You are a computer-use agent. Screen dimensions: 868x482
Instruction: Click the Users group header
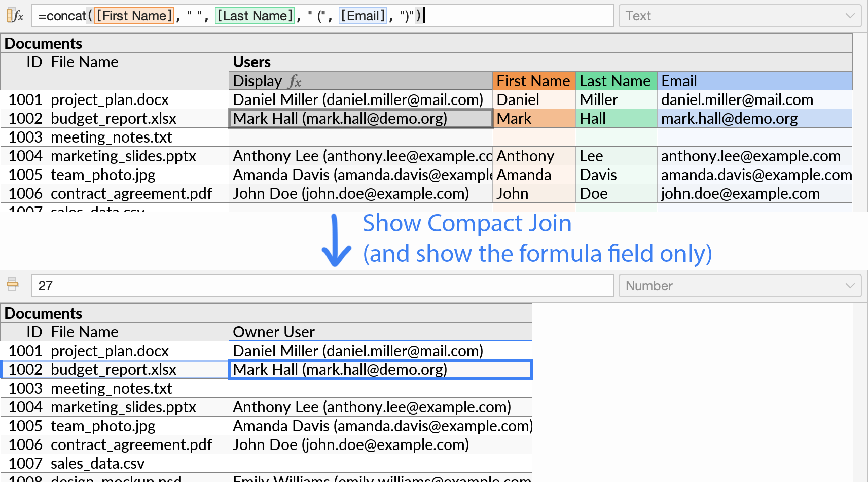(251, 62)
